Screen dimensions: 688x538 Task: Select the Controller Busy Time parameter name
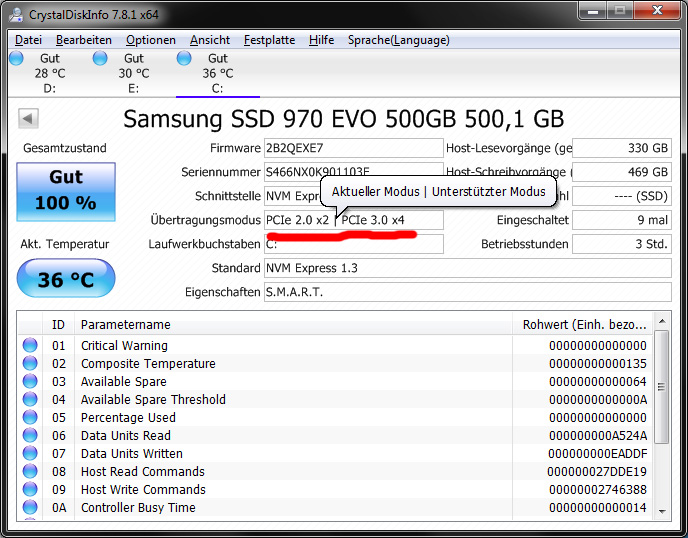[138, 507]
